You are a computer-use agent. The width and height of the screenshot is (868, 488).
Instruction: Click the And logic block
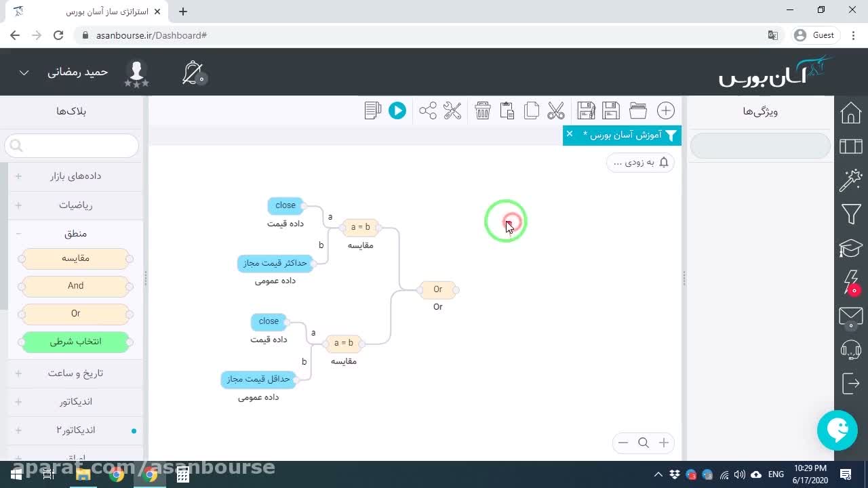(x=75, y=286)
